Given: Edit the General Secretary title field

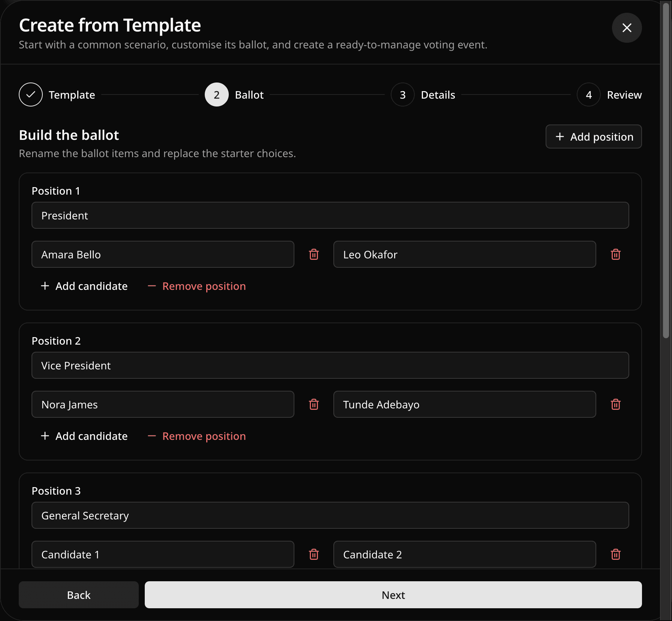Looking at the screenshot, I should [x=330, y=515].
